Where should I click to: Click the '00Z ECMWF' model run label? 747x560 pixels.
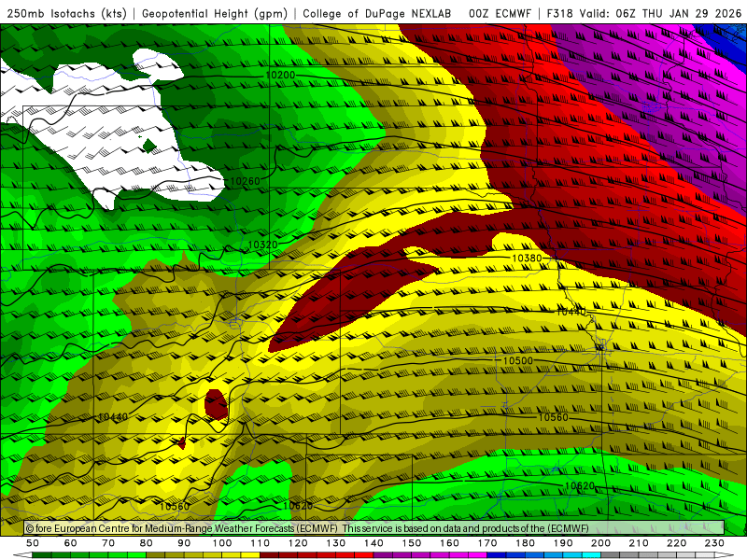(500, 13)
